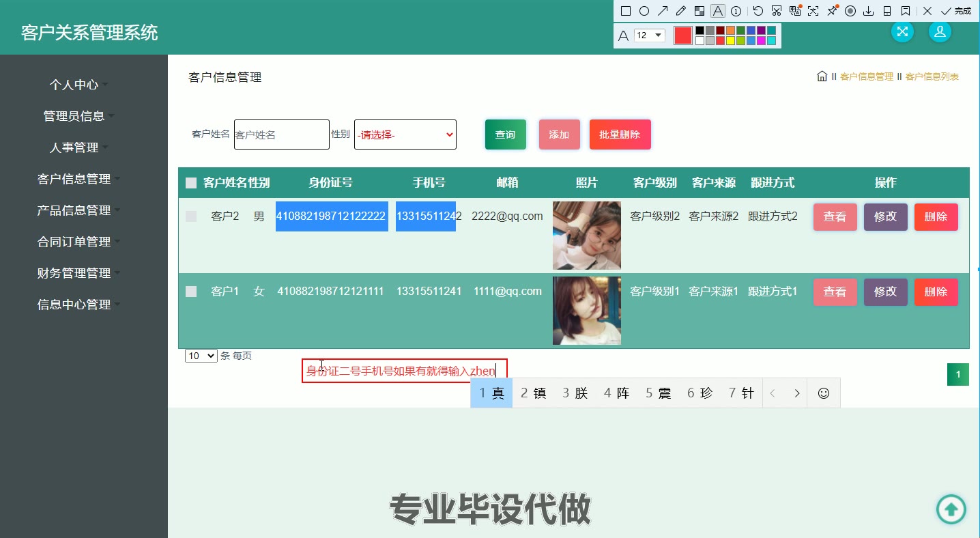Save screenshot with download icon
Image resolution: width=980 pixels, height=538 pixels.
click(869, 11)
